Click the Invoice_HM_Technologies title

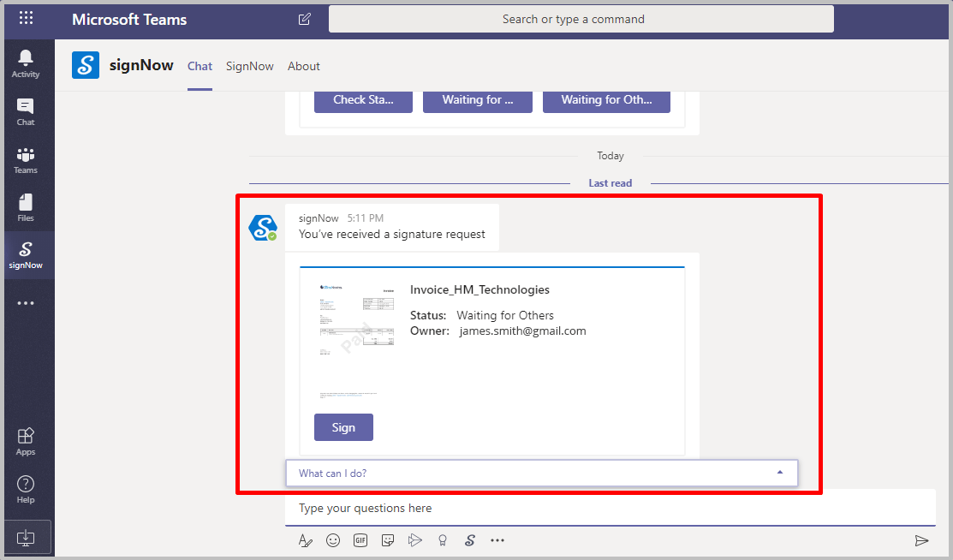[479, 290]
